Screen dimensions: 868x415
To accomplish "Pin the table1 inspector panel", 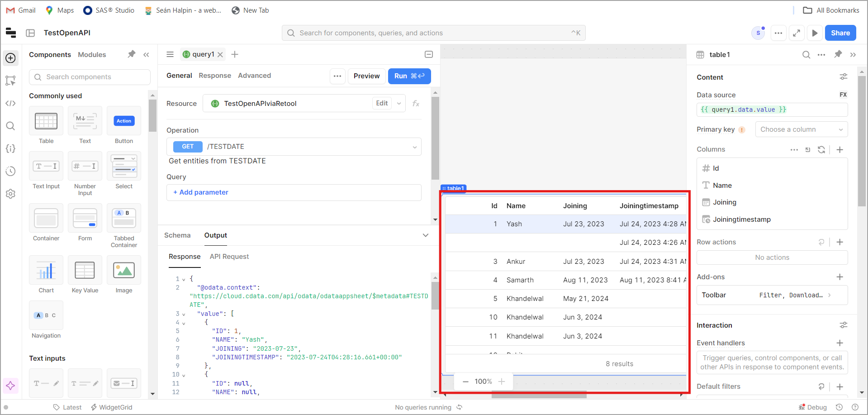I will point(838,54).
